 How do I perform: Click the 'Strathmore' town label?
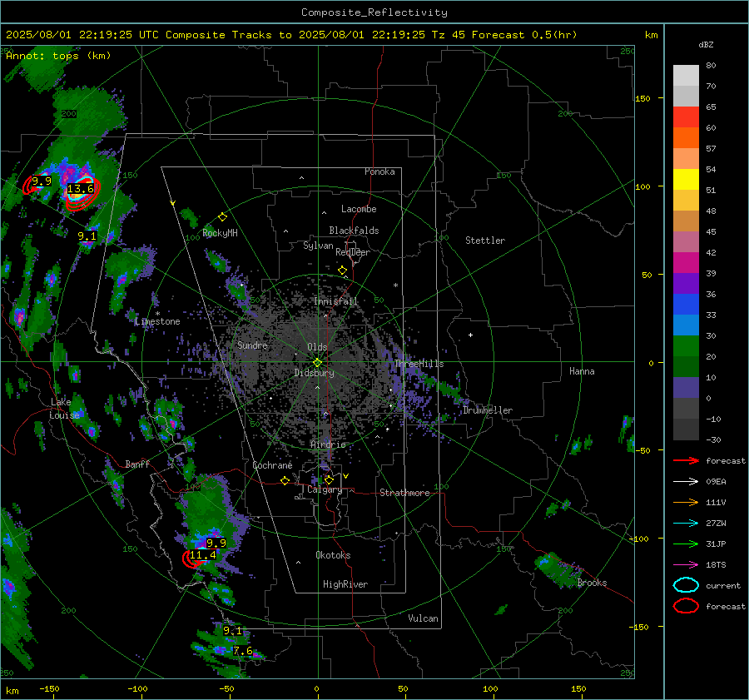pos(404,493)
